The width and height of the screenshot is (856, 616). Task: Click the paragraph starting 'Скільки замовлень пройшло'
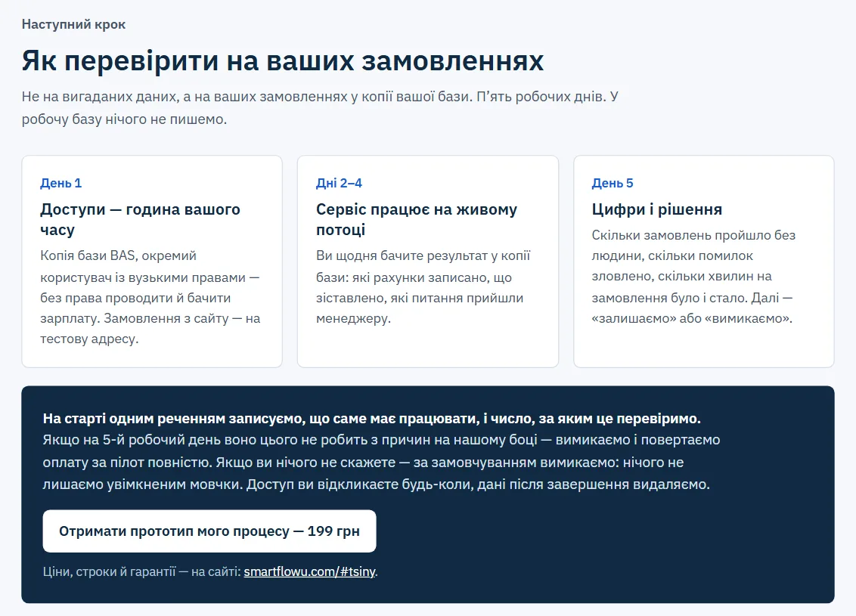pyautogui.click(x=693, y=277)
